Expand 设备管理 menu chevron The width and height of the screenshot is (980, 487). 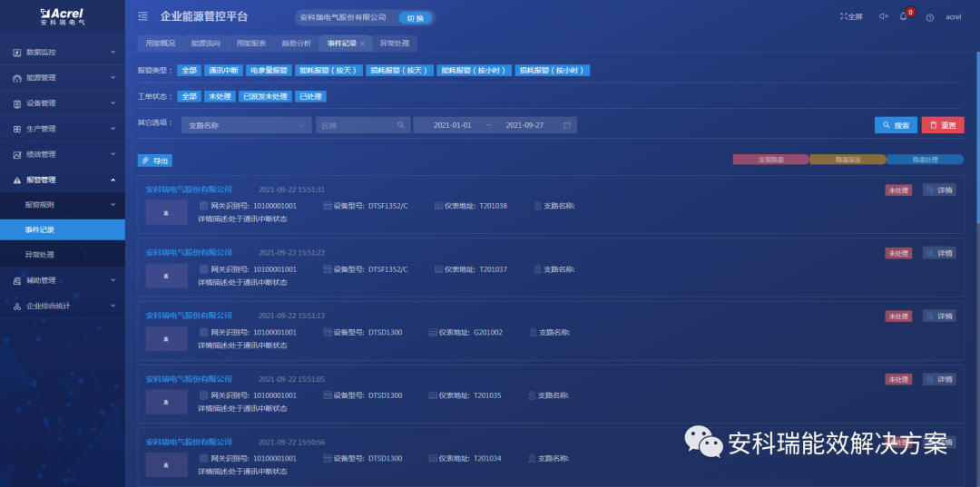(x=113, y=103)
